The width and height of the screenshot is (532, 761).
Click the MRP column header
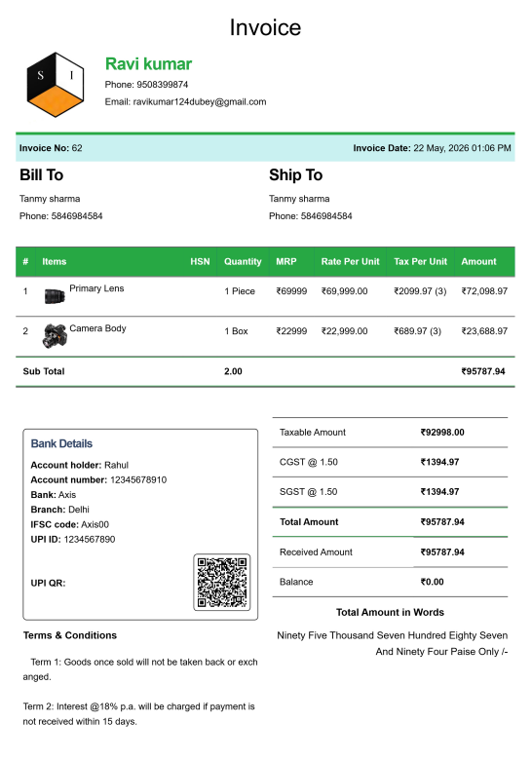pyautogui.click(x=285, y=261)
